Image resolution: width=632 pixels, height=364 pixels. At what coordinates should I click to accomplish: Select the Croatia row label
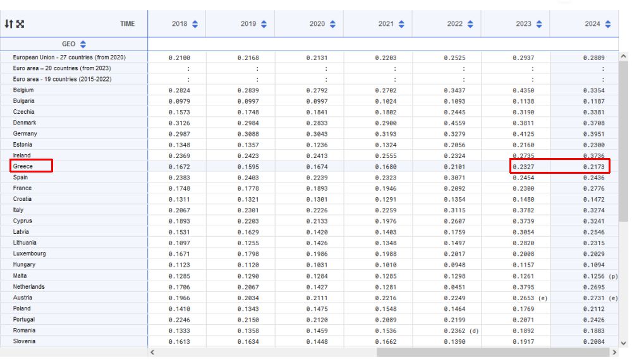click(22, 198)
